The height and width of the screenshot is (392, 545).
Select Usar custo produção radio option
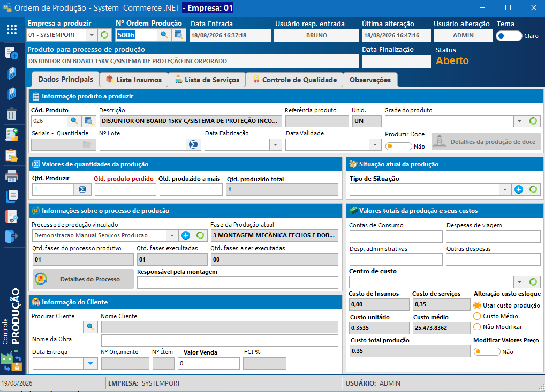[x=477, y=305]
